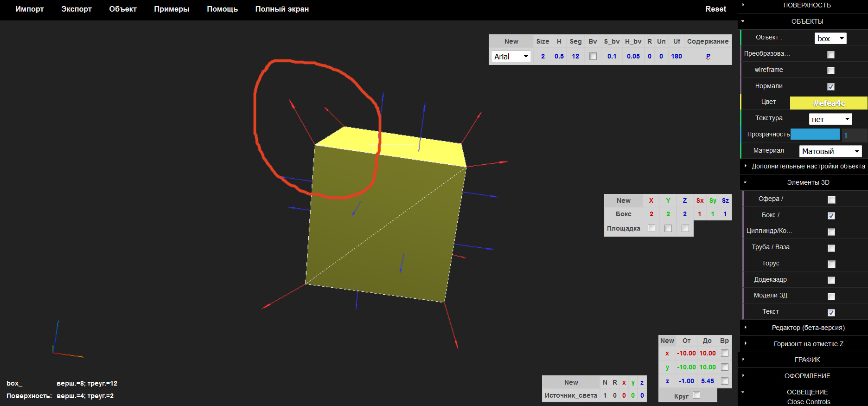
Task: Disable the Нормали checkbox
Action: click(831, 87)
